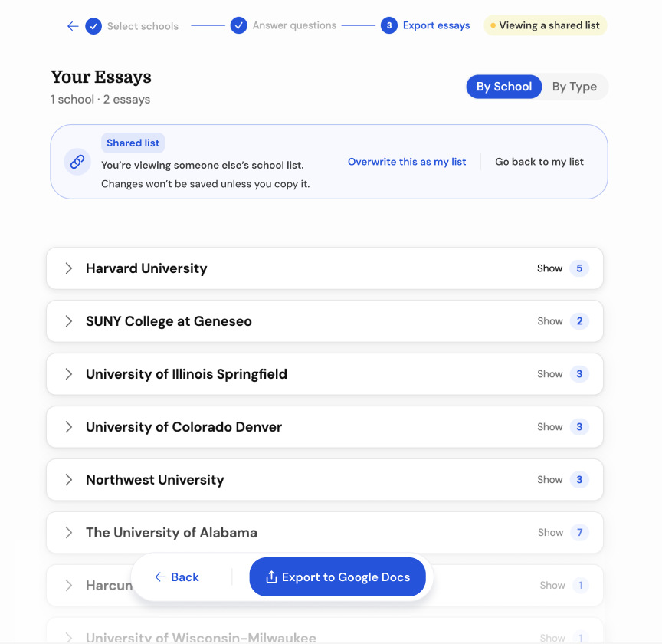Viewport: 662px width, 644px height.
Task: Click the count badge 2 for SUNY Geneseo
Action: 579,321
